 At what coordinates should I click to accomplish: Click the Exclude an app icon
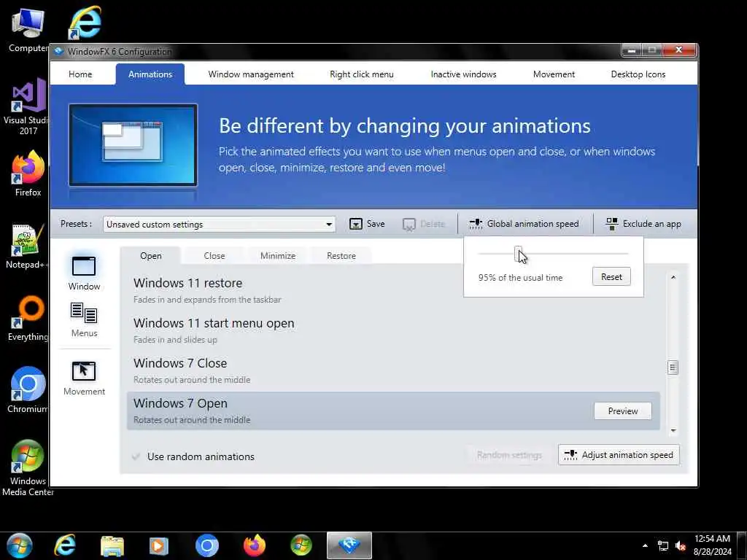[x=612, y=224]
